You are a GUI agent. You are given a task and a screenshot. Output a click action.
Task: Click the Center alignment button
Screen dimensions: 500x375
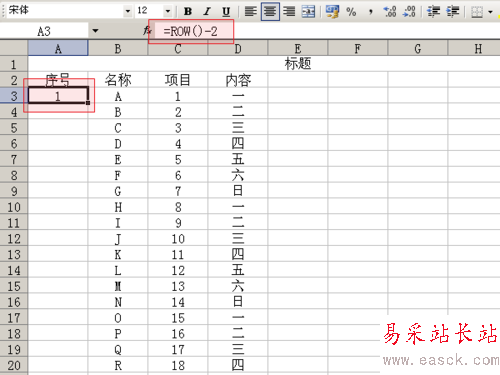270,12
